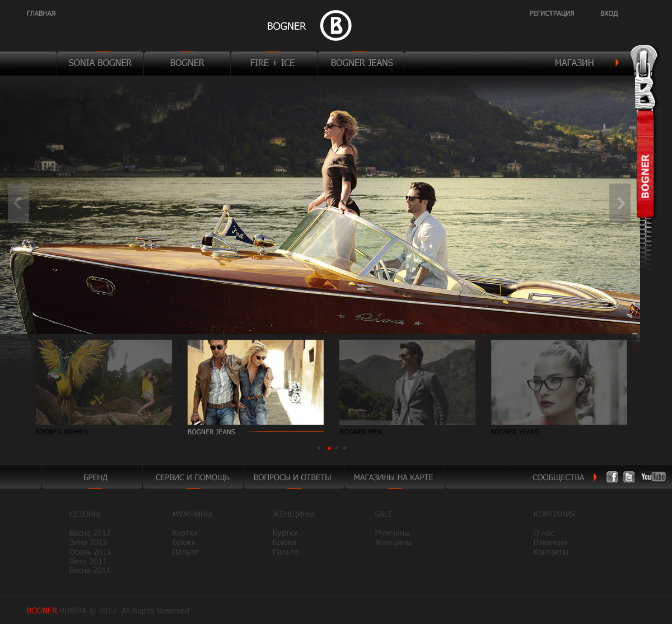
Task: Open the BOGNER collection tab
Action: pyautogui.click(x=187, y=63)
